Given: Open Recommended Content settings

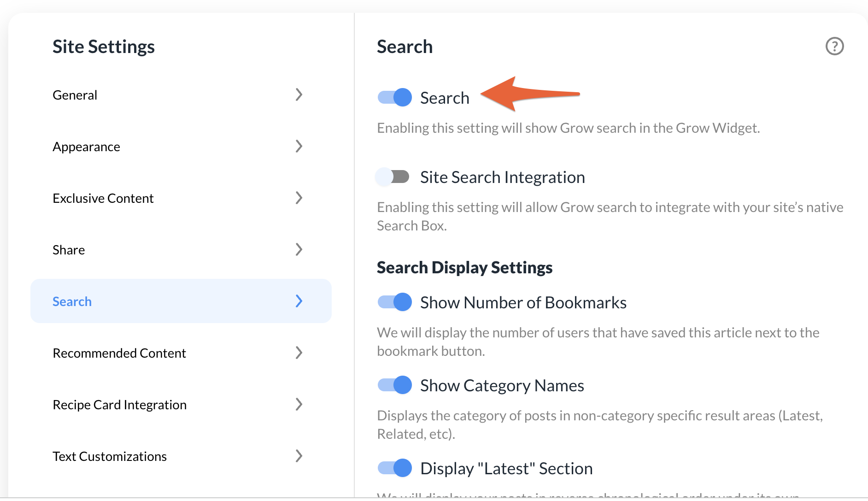Looking at the screenshot, I should tap(181, 353).
